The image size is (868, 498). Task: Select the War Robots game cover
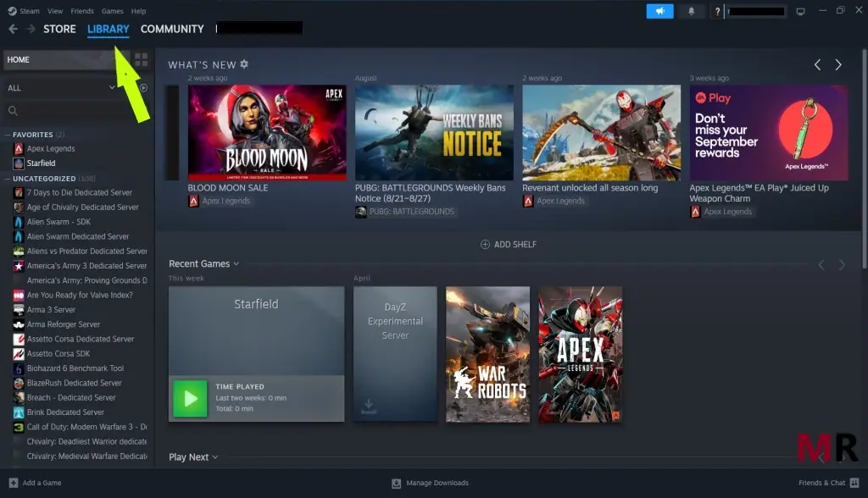coord(487,354)
